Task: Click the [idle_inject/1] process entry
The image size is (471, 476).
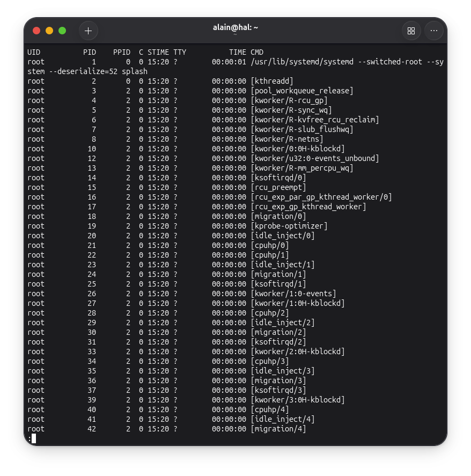Action: (283, 265)
